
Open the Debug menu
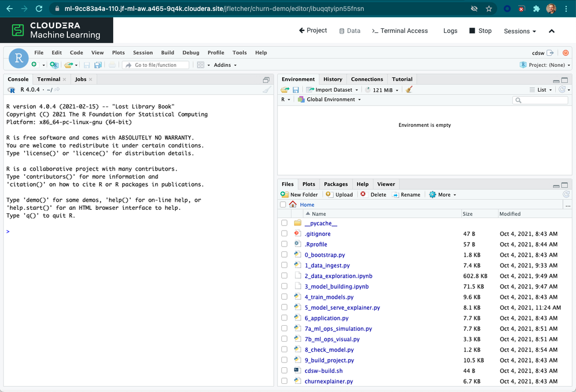[x=191, y=52]
